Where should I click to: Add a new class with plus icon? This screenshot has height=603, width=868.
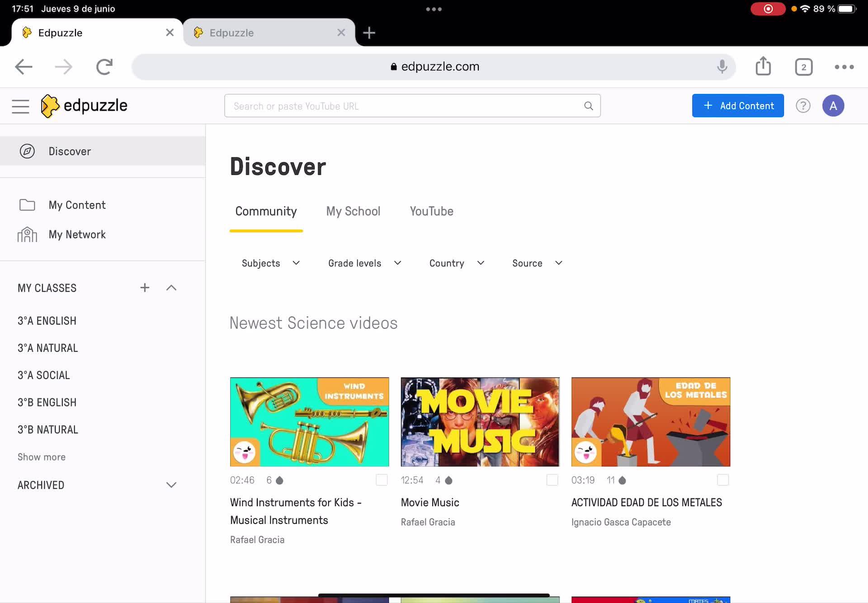pos(145,287)
